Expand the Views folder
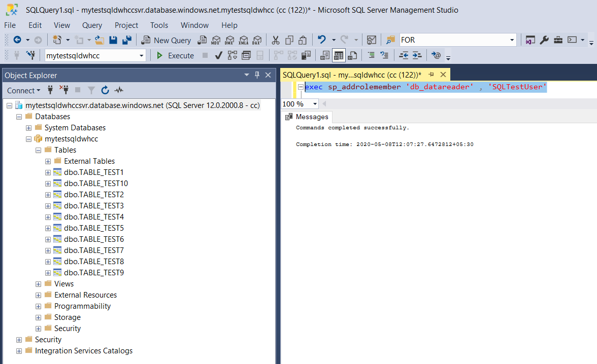The image size is (597, 364). tap(38, 284)
